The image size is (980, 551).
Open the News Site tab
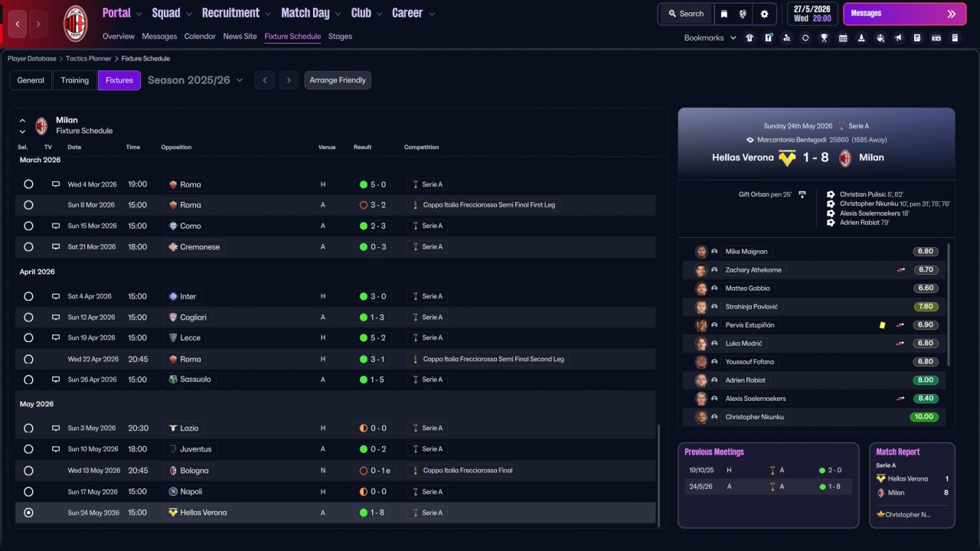[240, 37]
